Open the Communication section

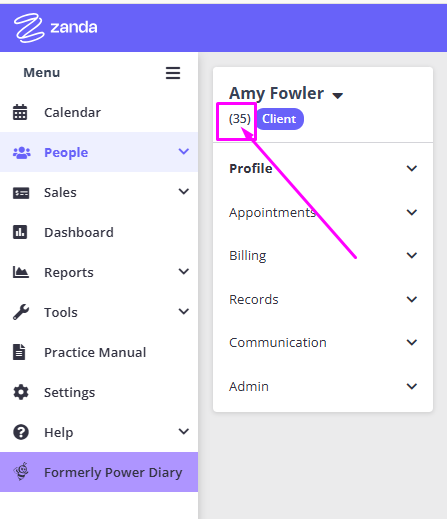(323, 343)
